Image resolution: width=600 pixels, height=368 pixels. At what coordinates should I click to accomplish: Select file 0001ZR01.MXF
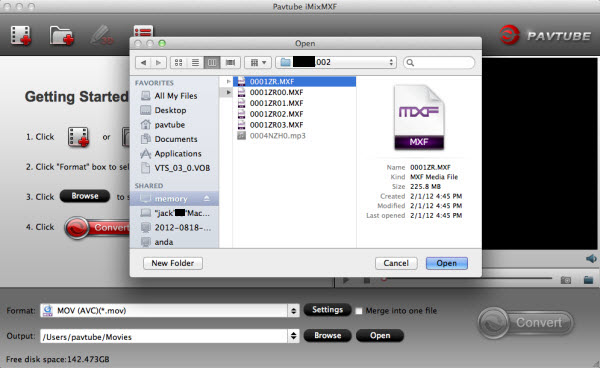tap(276, 103)
